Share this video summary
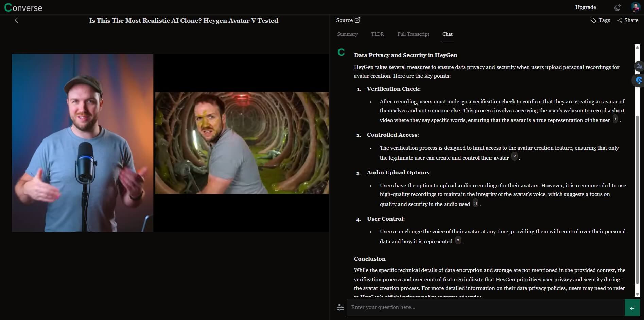644x320 pixels. pyautogui.click(x=628, y=20)
